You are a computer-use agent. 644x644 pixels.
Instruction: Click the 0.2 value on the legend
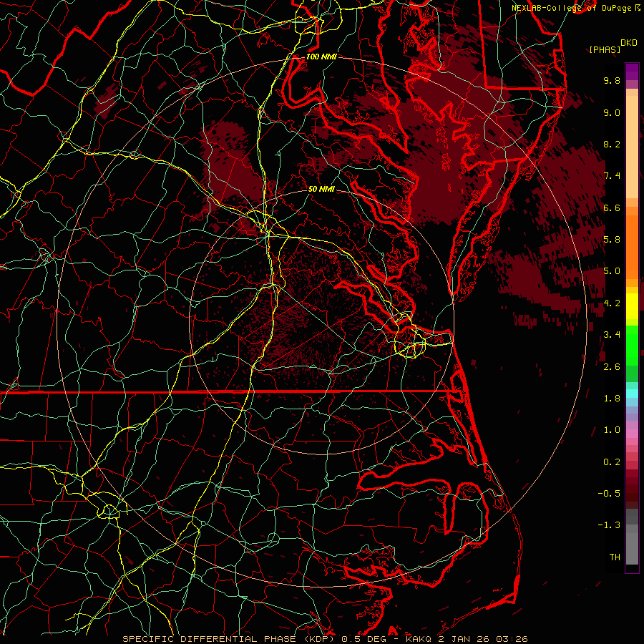click(x=612, y=462)
